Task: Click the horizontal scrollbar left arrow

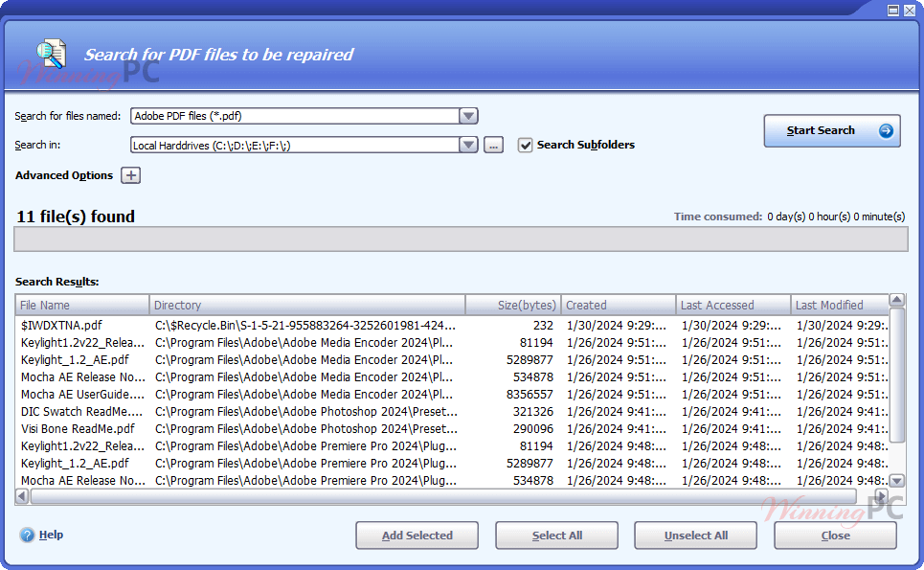Action: tap(22, 496)
